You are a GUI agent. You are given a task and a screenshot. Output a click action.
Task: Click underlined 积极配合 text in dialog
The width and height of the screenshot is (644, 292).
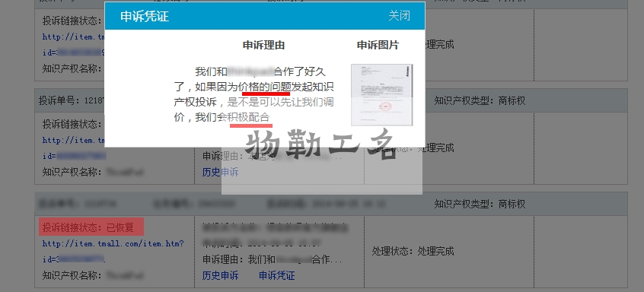(x=248, y=117)
